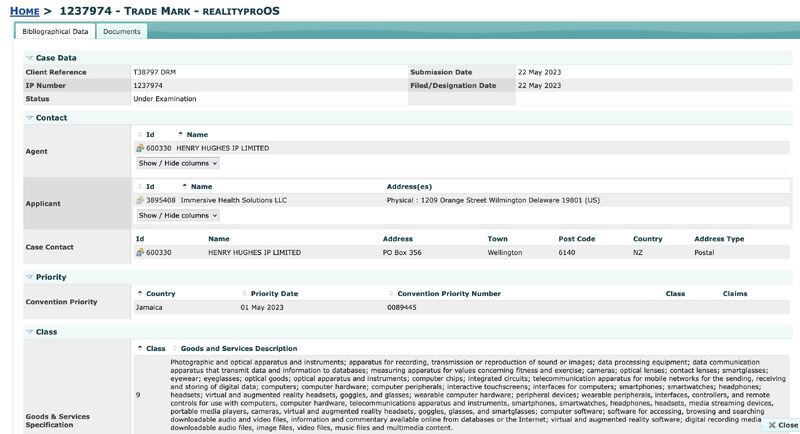Sort Applicant table by Name column
This screenshot has height=434, width=800.
pos(201,186)
